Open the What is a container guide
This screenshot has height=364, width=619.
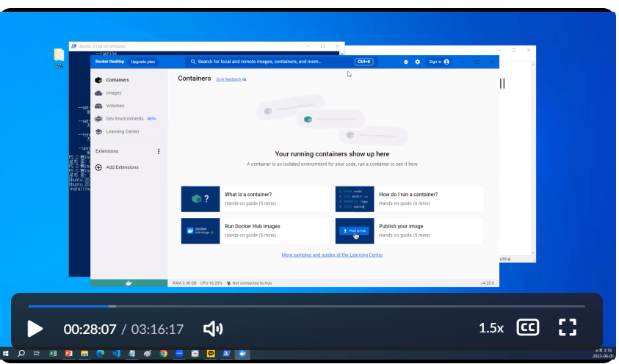coord(256,200)
